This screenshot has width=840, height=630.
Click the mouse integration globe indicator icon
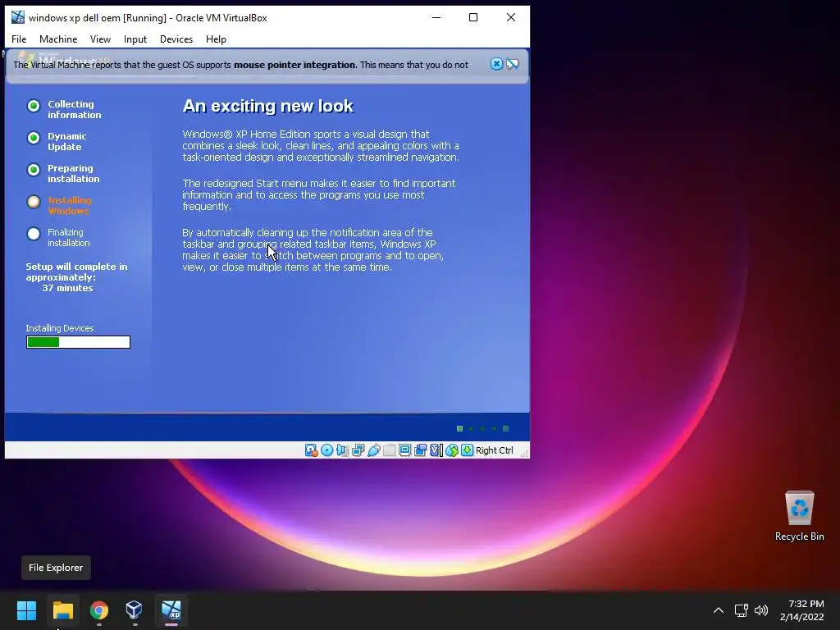(x=452, y=450)
